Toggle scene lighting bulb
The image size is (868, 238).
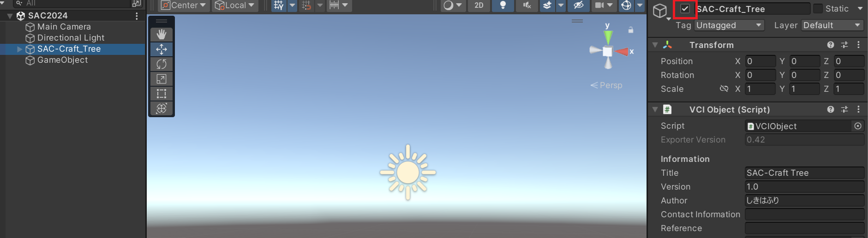click(503, 6)
